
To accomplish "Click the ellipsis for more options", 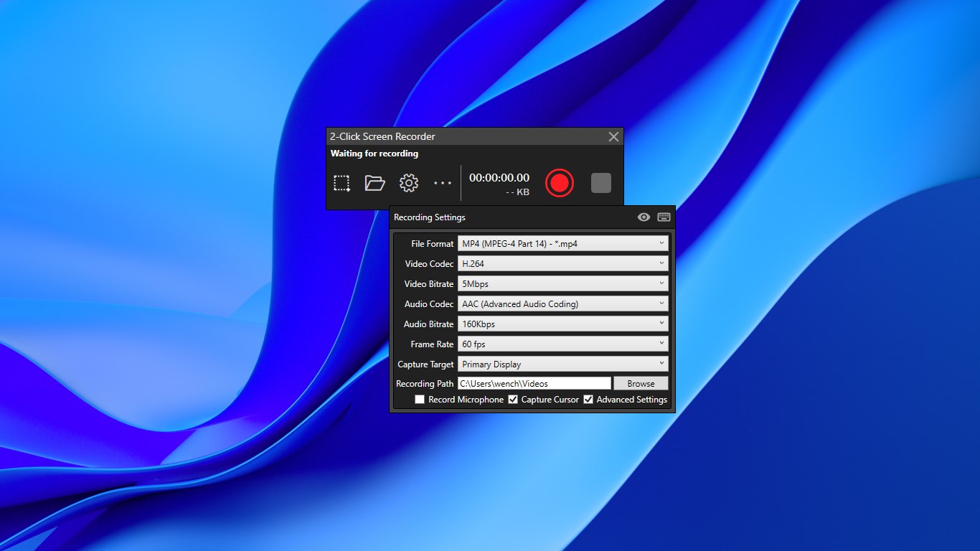I will (x=443, y=183).
